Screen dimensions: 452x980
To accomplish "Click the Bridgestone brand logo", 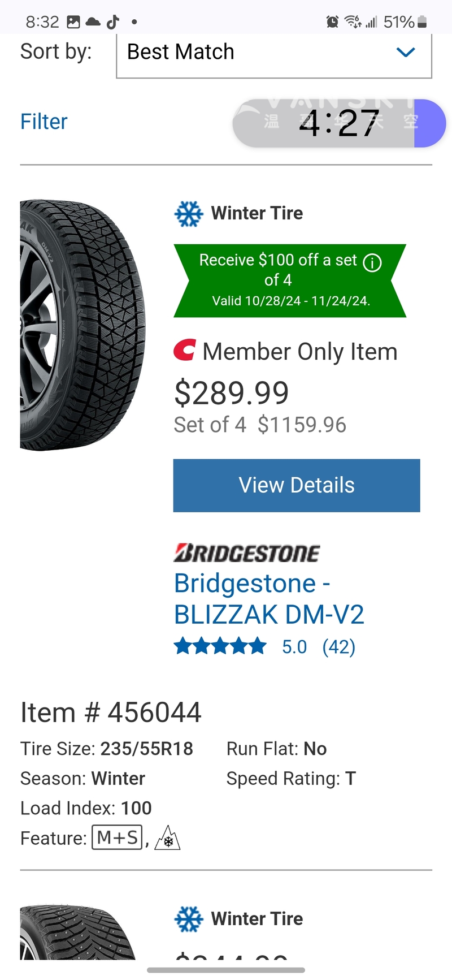I will (246, 553).
